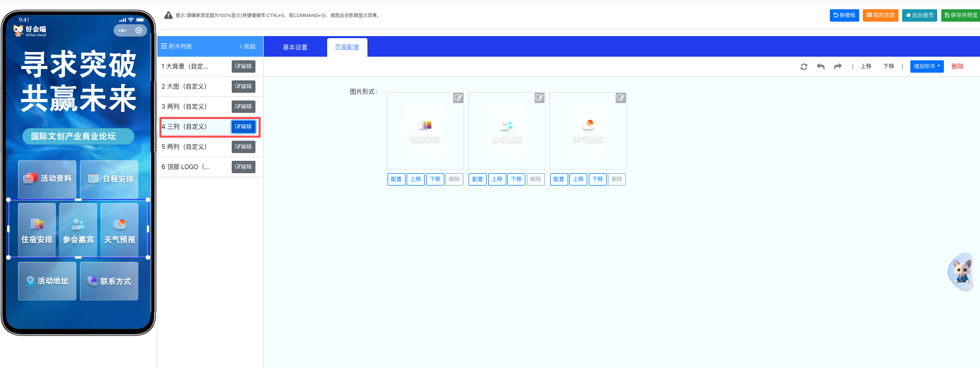Tap the 活动地址 tile in phone preview
This screenshot has height=368, width=980.
point(47,281)
